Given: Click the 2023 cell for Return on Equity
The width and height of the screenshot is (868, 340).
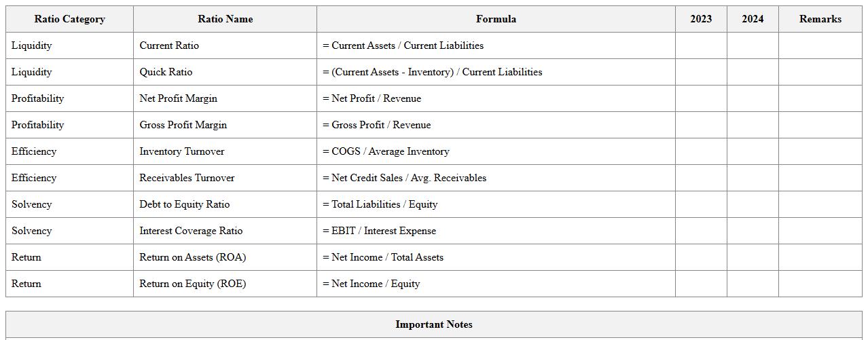Looking at the screenshot, I should tap(701, 284).
